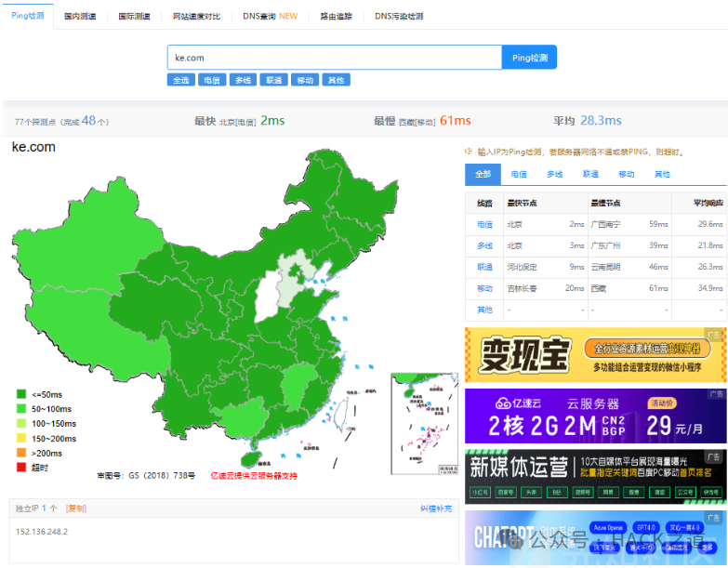This screenshot has width=728, height=568.
Task: Open the 新媒体运营 advertisement banner
Action: [596, 477]
